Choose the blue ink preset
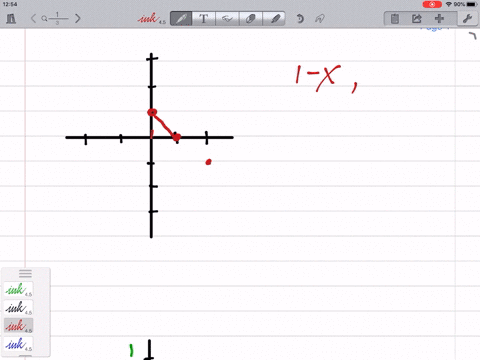The image size is (480, 360). (19, 344)
